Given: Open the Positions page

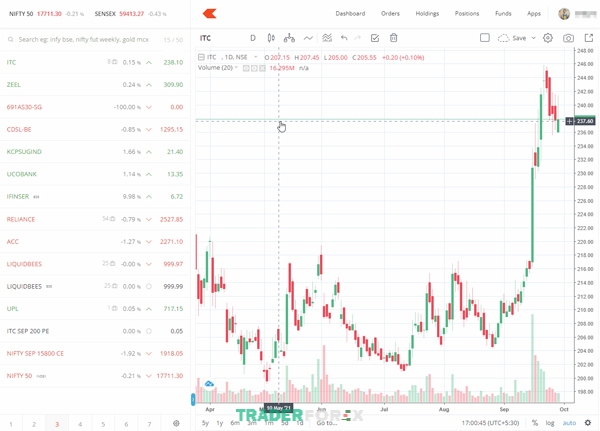Looking at the screenshot, I should 467,13.
